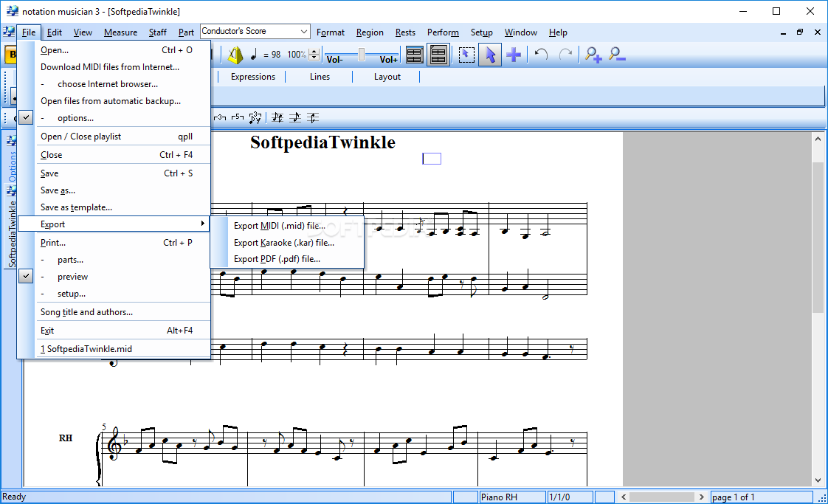Click the note stem direction icon
This screenshot has height=504, width=828.
pyautogui.click(x=313, y=117)
